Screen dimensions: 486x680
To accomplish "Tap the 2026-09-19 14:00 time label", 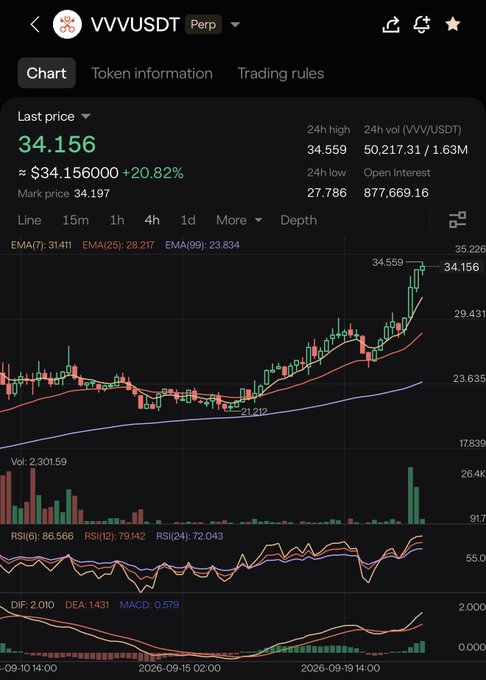I will [x=340, y=668].
